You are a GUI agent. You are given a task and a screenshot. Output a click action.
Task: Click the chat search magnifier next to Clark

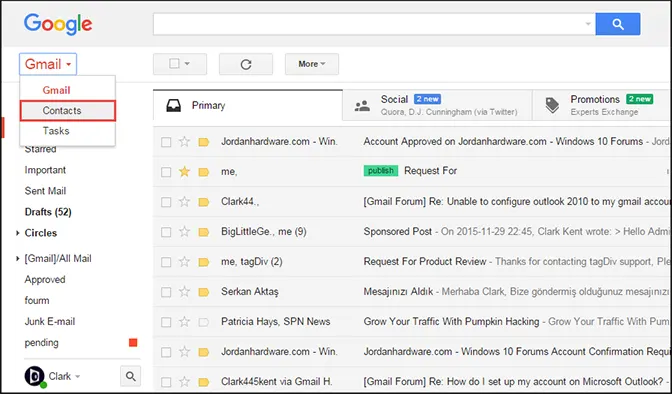tap(130, 376)
